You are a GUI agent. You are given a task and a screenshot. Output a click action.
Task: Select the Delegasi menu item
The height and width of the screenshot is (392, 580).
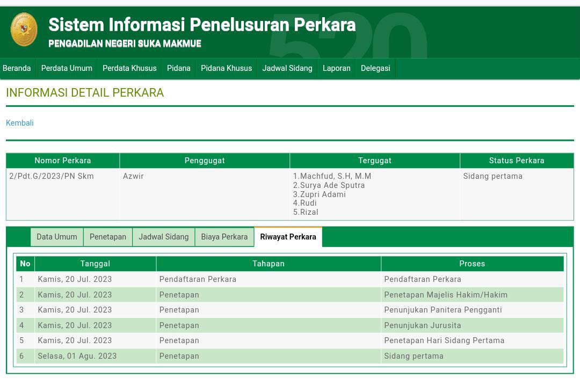pyautogui.click(x=375, y=68)
